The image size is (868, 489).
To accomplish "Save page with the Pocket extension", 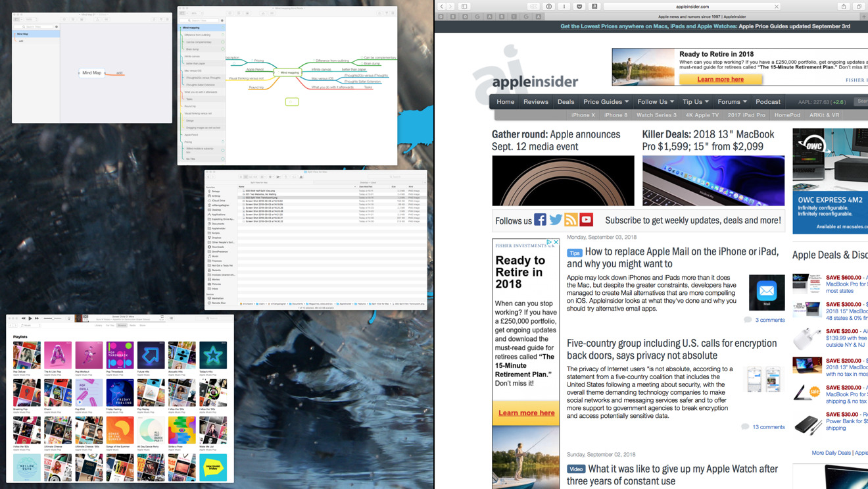I will pos(579,7).
